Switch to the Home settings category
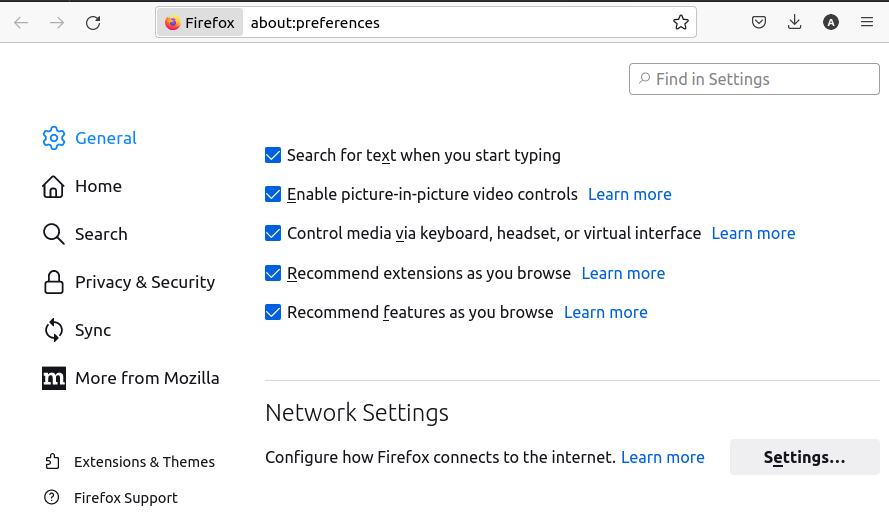Viewport: 889px width, 518px height. [98, 186]
